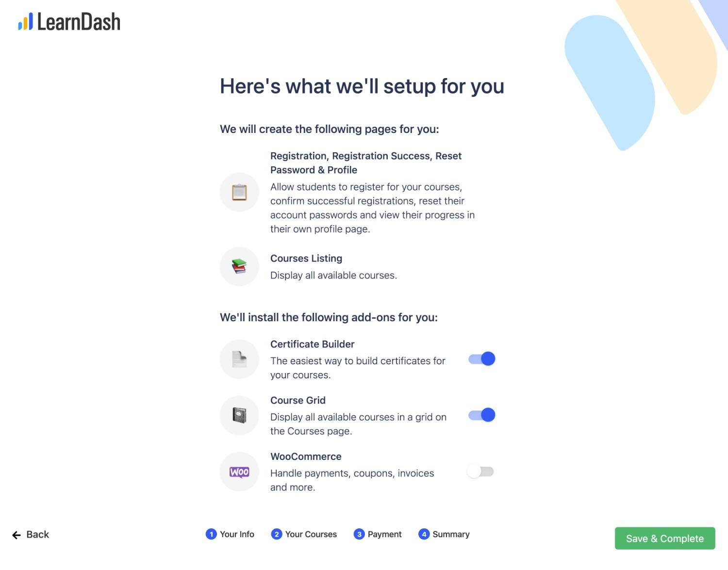Click the Certificate Builder document icon
Viewport: 728px width, 570px height.
point(239,359)
